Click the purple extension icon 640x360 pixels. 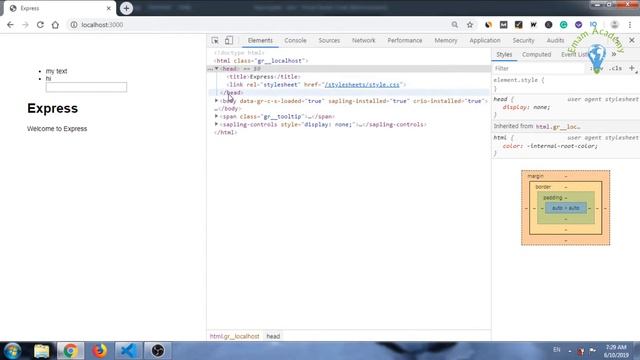578,25
